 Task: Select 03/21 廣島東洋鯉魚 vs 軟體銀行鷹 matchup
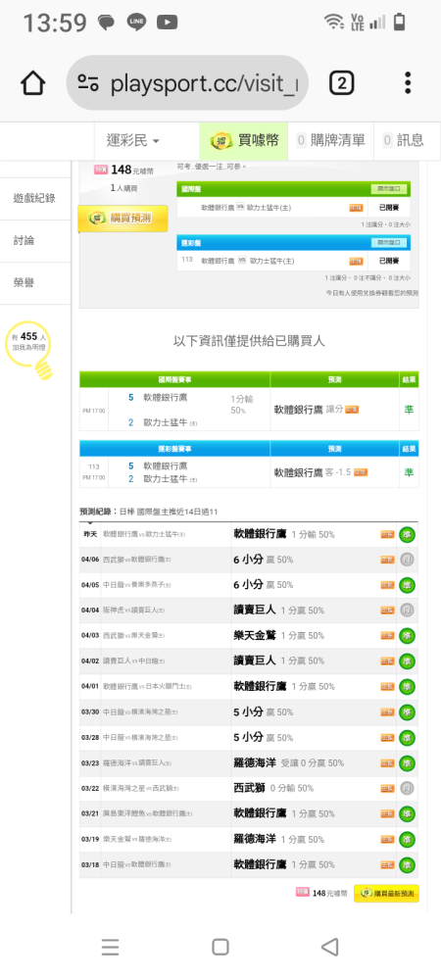coord(147,813)
